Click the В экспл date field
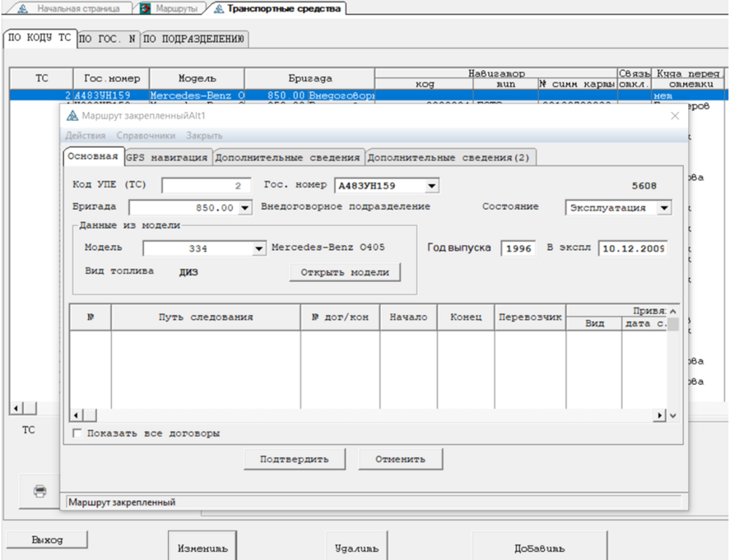The image size is (730, 560). pos(633,249)
